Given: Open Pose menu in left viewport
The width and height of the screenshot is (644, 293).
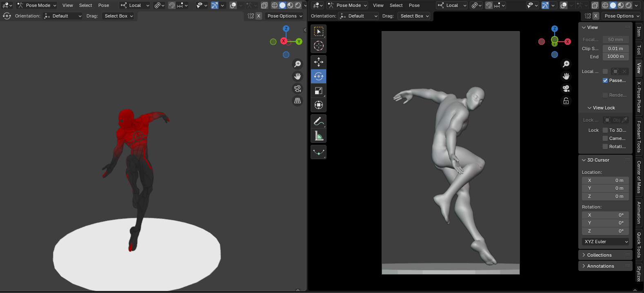Looking at the screenshot, I should coord(104,5).
